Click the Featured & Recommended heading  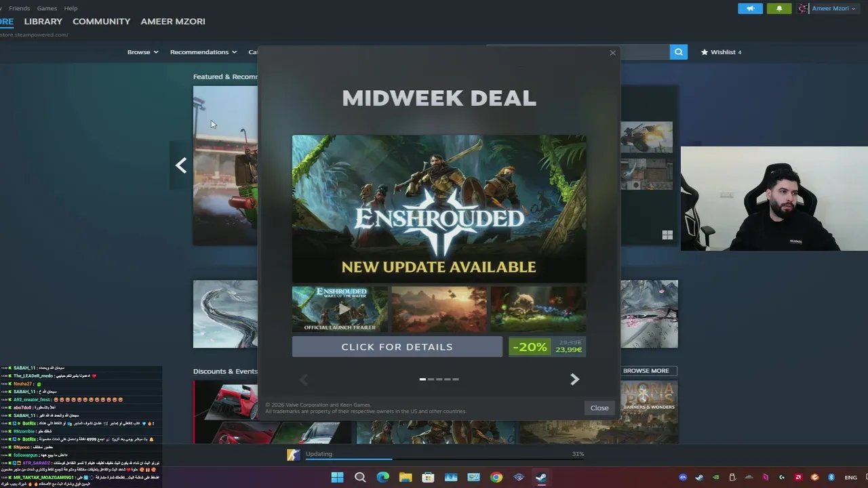coord(225,77)
